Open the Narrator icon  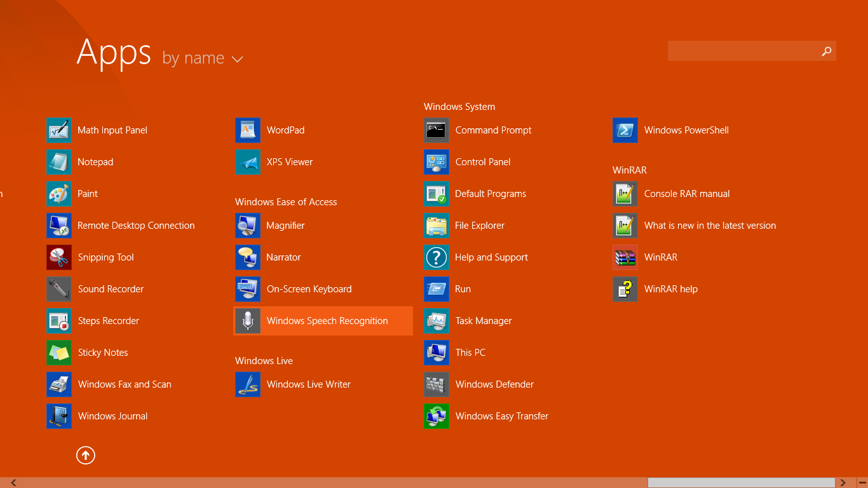click(x=248, y=257)
